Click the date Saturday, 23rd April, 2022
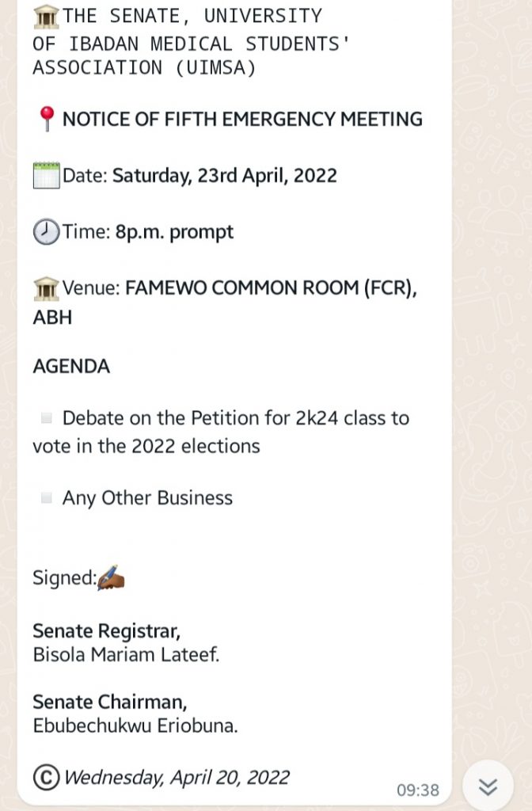The width and height of the screenshot is (532, 811). click(x=225, y=176)
